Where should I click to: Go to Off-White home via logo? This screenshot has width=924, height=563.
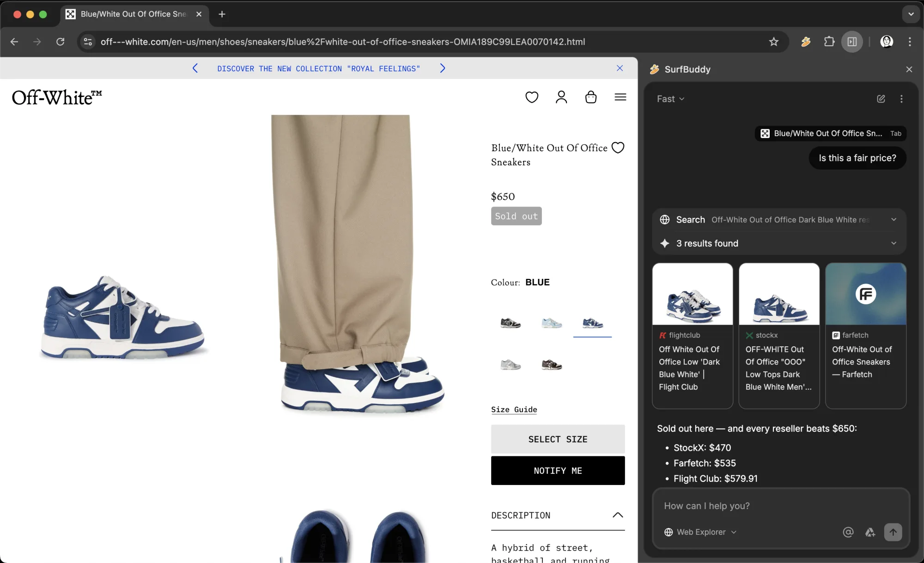click(57, 97)
